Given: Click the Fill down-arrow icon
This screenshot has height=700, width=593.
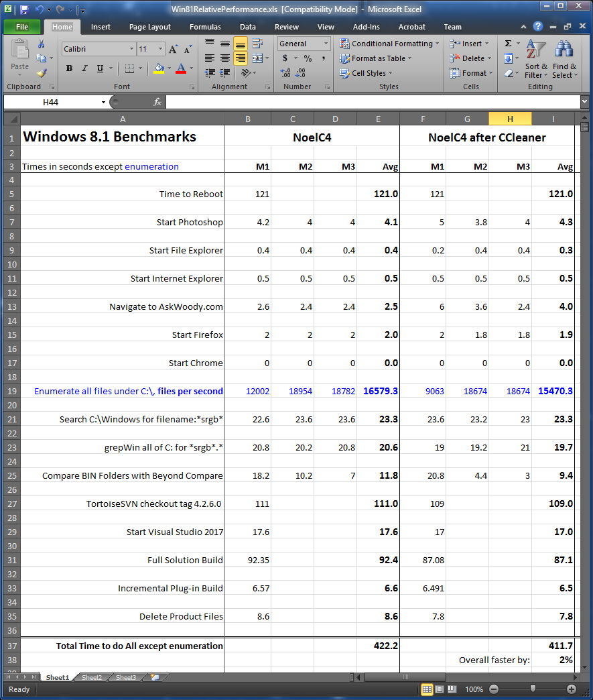Looking at the screenshot, I should [x=508, y=58].
